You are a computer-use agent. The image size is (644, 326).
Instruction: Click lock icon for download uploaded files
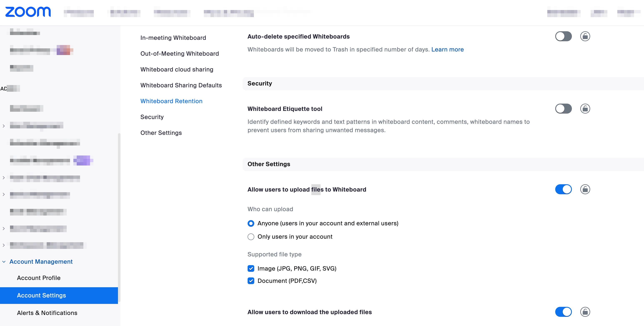point(585,312)
